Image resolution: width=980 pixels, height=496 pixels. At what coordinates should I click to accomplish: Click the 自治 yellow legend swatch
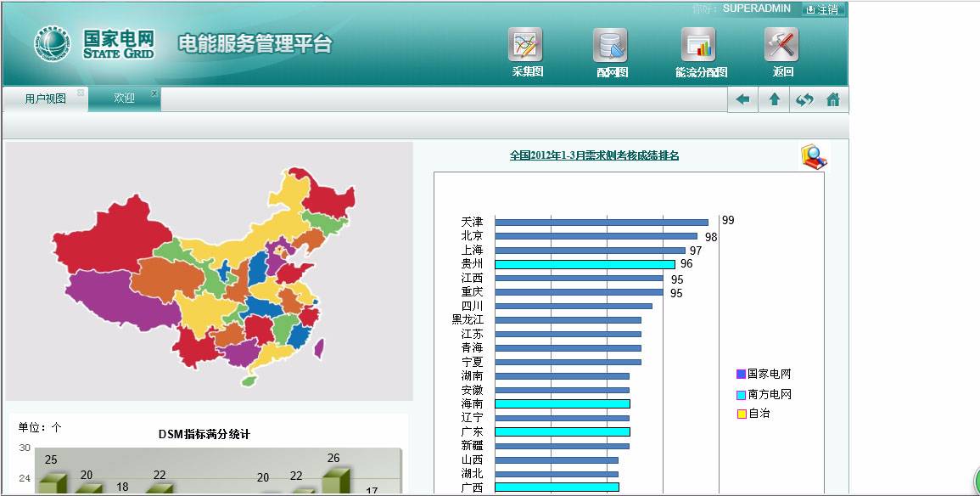point(742,414)
